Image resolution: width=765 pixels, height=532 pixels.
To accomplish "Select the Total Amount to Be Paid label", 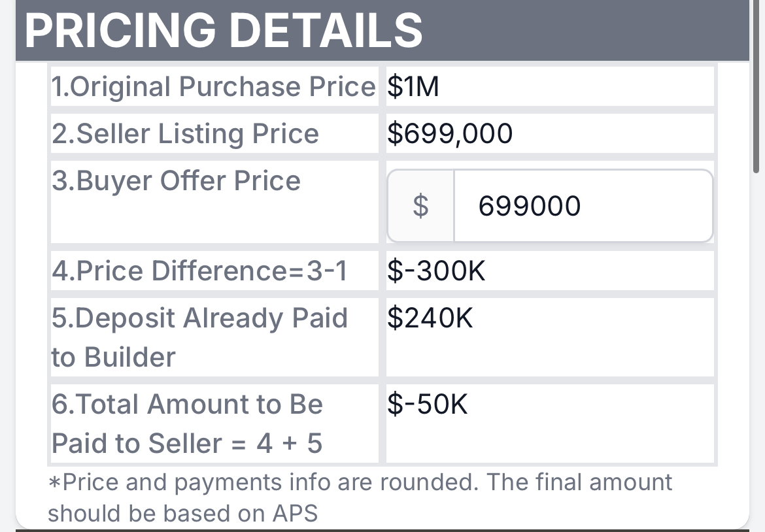I will pyautogui.click(x=188, y=424).
